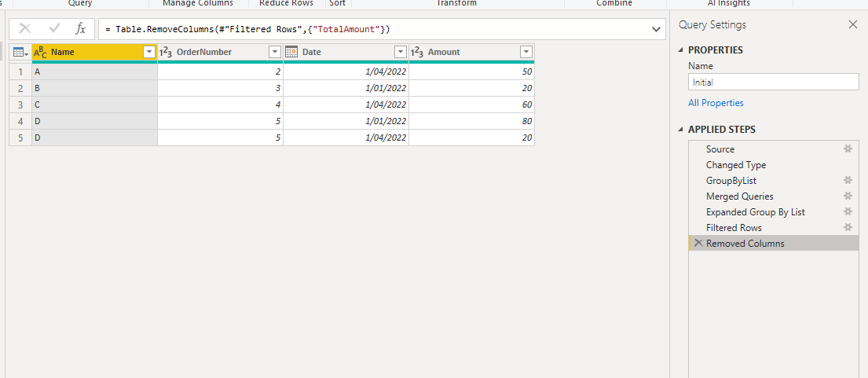Click the query Name input field
868x378 pixels.
[x=773, y=82]
